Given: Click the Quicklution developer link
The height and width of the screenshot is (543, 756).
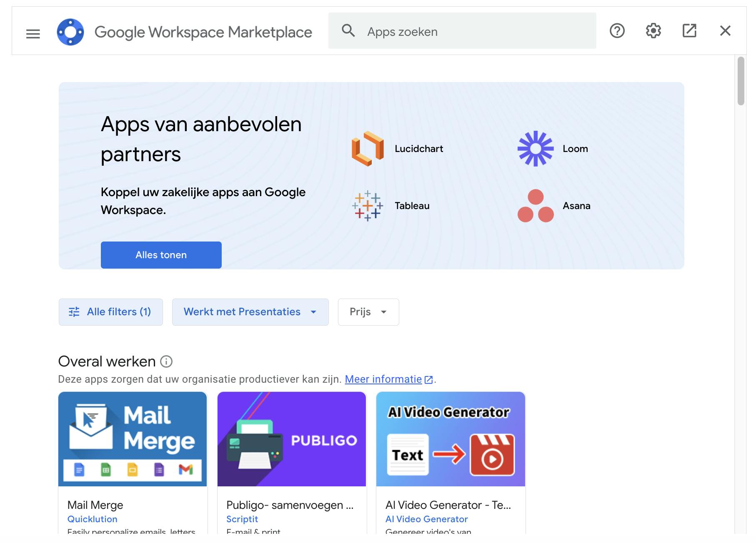Looking at the screenshot, I should pos(93,519).
